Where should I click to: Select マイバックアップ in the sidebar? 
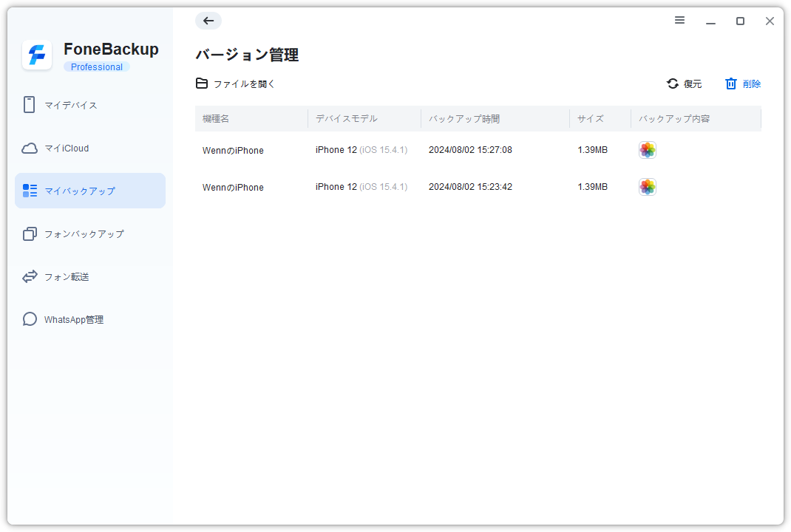(90, 191)
